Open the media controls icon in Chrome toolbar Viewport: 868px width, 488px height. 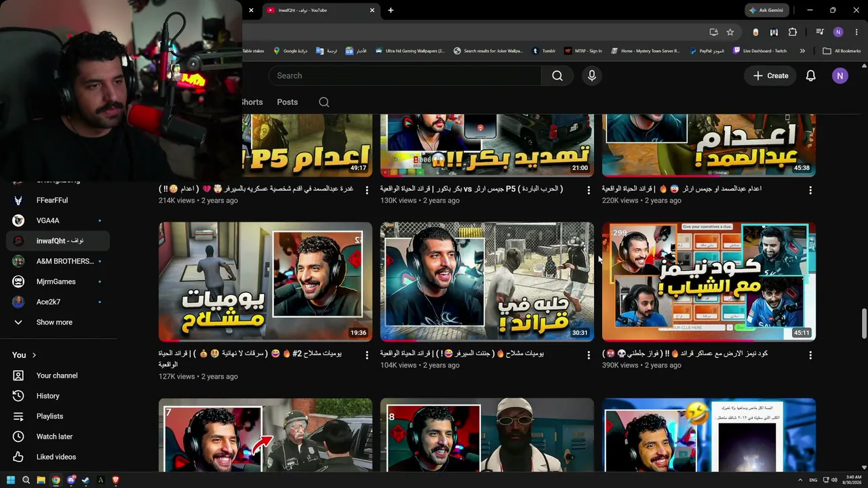[x=820, y=32]
